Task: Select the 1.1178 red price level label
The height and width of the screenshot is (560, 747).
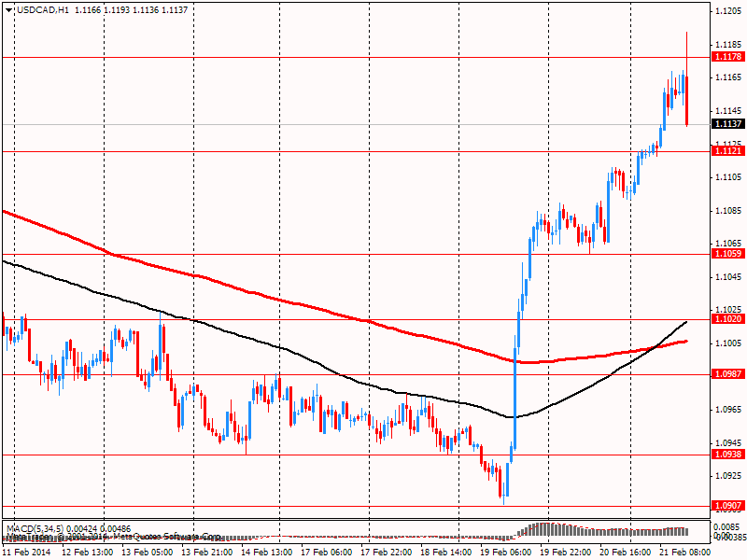Action: click(x=727, y=57)
